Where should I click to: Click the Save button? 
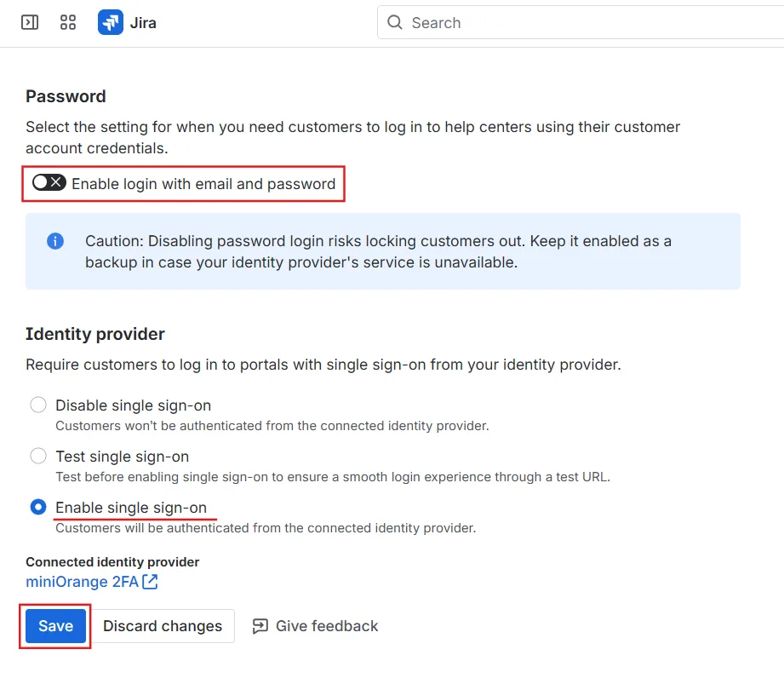pyautogui.click(x=54, y=626)
